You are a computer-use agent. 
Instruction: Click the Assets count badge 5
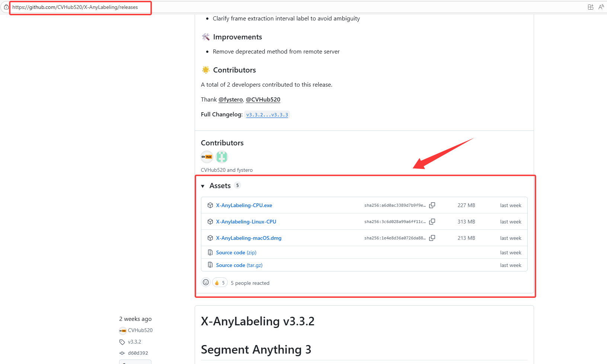[237, 185]
